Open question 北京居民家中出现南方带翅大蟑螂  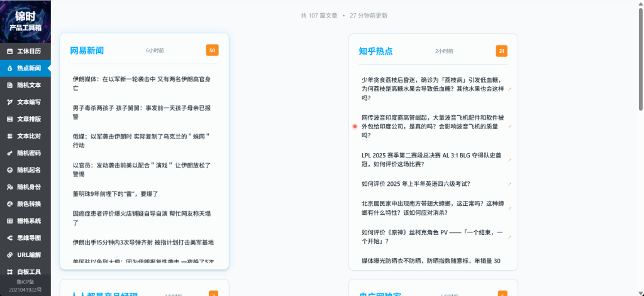pyautogui.click(x=433, y=208)
